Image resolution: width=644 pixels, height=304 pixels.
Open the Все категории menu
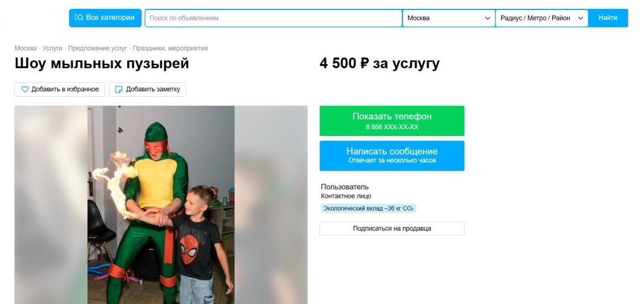[105, 18]
